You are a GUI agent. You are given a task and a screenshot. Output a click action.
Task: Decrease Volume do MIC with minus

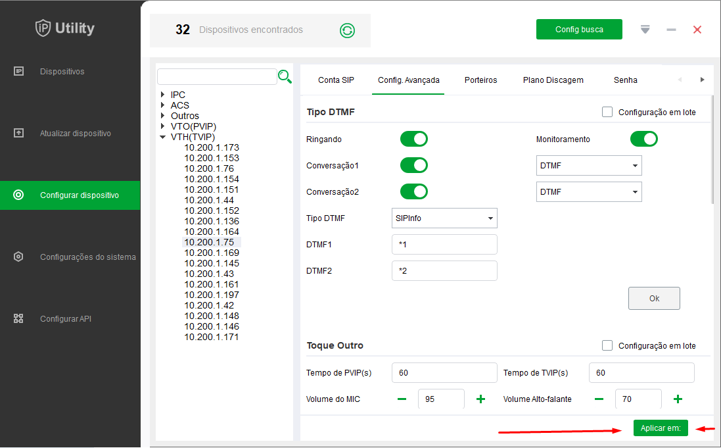pos(402,399)
